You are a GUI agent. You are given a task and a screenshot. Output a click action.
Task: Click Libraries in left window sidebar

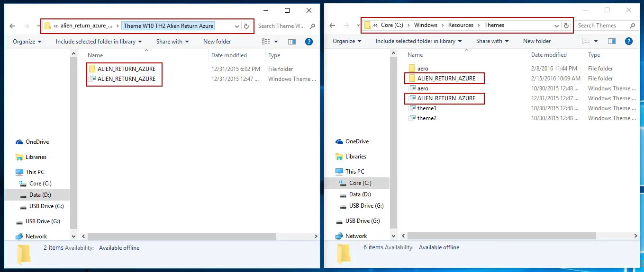[x=31, y=157]
